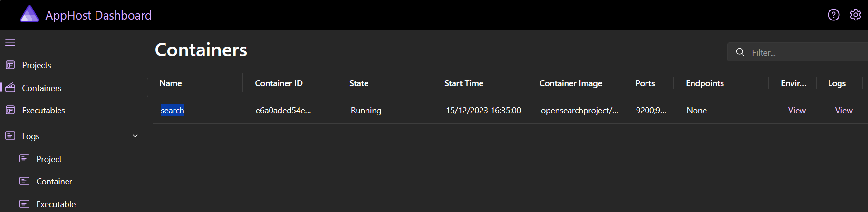The width and height of the screenshot is (868, 212).
Task: Sort by the State column header
Action: pyautogui.click(x=359, y=83)
